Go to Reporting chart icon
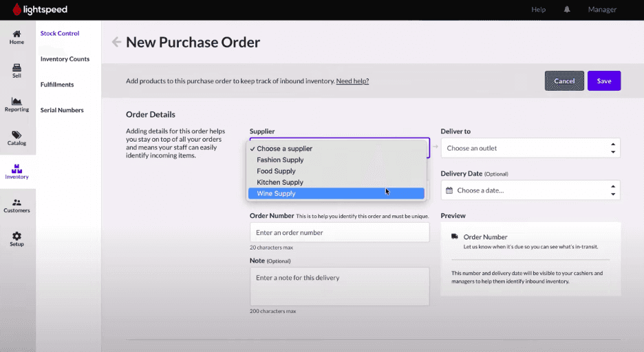The width and height of the screenshot is (644, 352). tap(17, 101)
